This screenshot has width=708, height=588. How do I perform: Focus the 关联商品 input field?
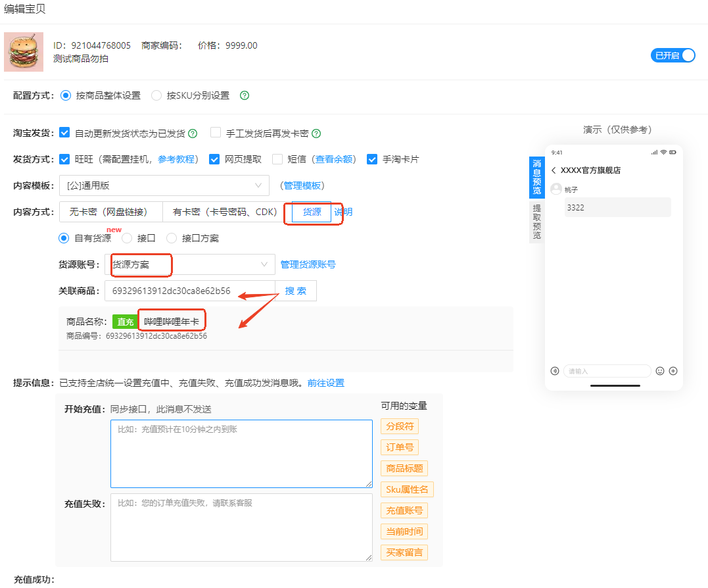[x=189, y=291]
